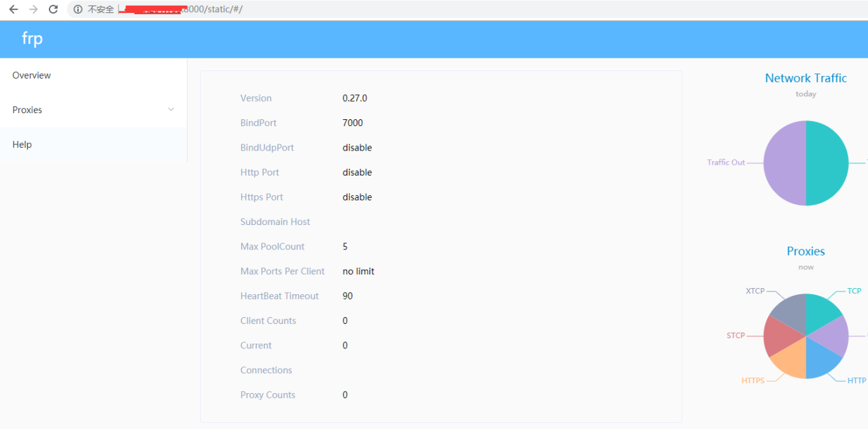
Task: Click the Connections label
Action: pyautogui.click(x=266, y=370)
